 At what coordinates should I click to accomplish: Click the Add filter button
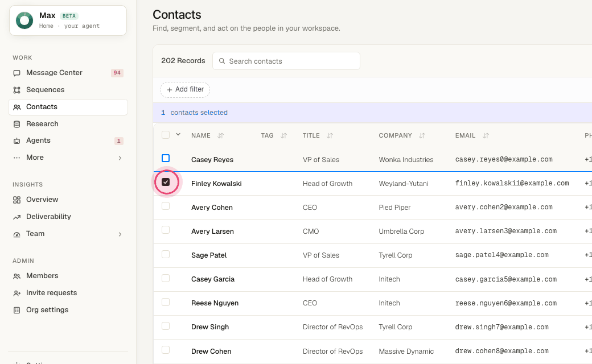185,89
